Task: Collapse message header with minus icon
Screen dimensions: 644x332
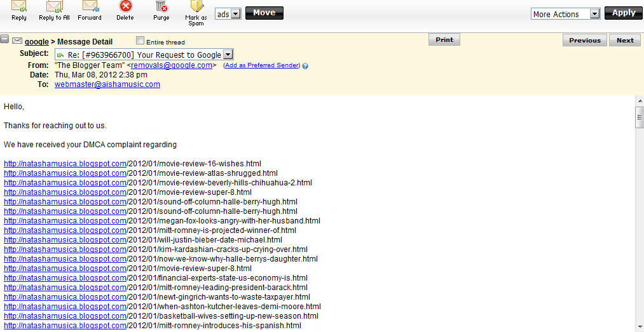Action: pos(4,39)
